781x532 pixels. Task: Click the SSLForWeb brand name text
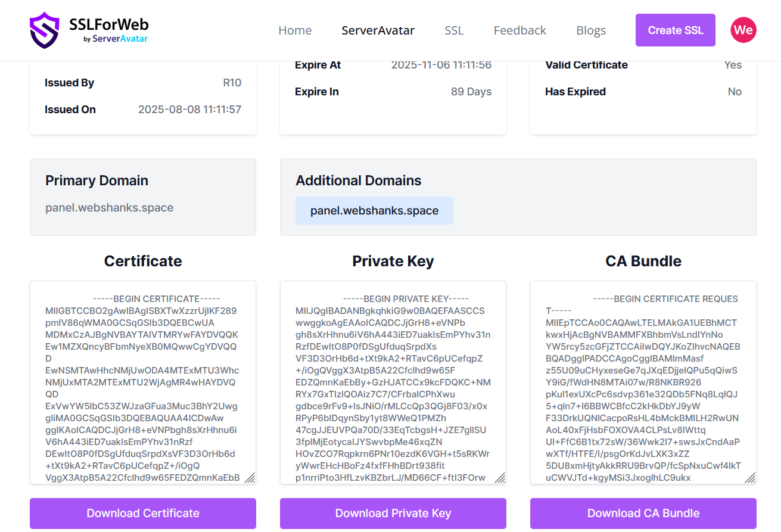pyautogui.click(x=109, y=24)
